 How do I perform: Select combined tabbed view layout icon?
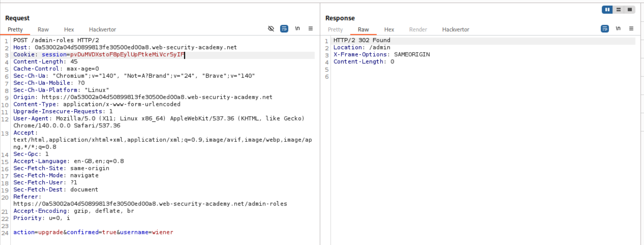point(629,9)
